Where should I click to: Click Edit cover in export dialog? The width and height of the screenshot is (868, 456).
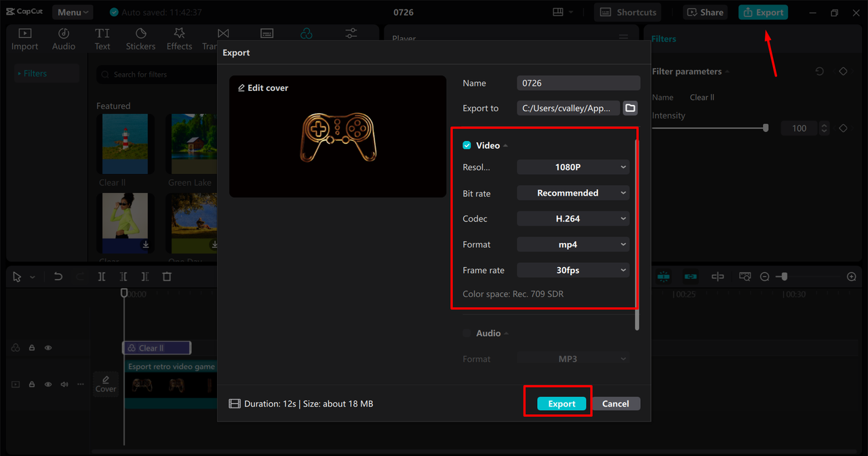point(263,88)
